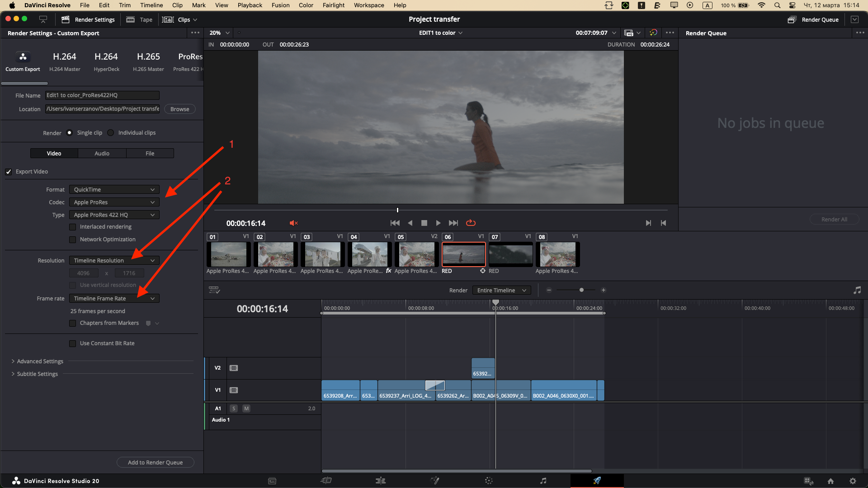The height and width of the screenshot is (488, 868).
Task: Click Add to Render Queue button
Action: 155,462
